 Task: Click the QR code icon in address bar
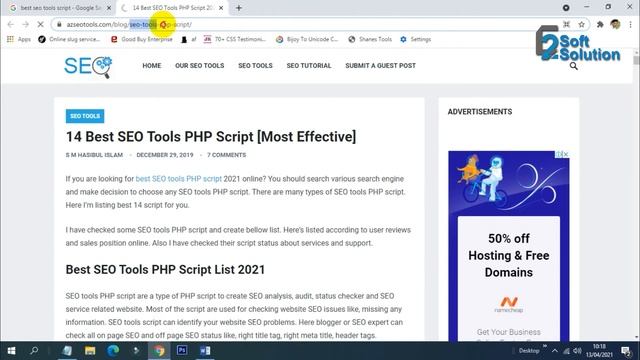pos(567,24)
